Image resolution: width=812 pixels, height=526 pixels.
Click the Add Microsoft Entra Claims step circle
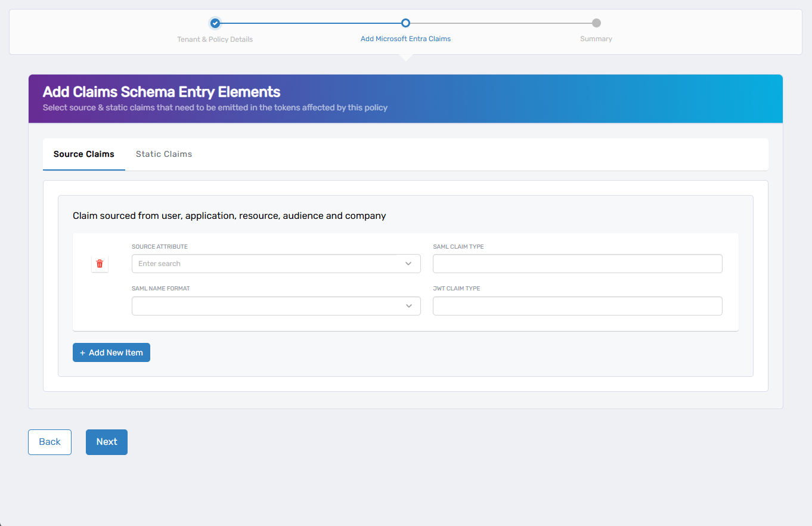[x=405, y=23]
